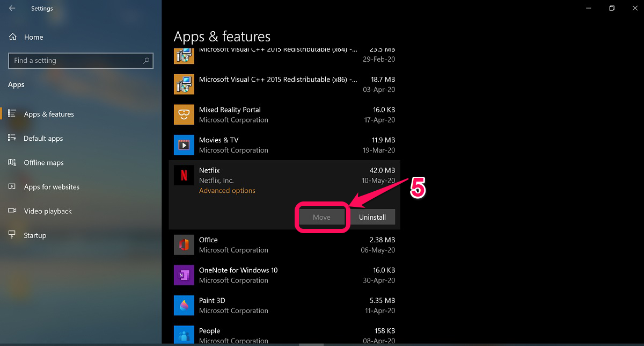
Task: Select Apps & features in sidebar
Action: click(49, 114)
